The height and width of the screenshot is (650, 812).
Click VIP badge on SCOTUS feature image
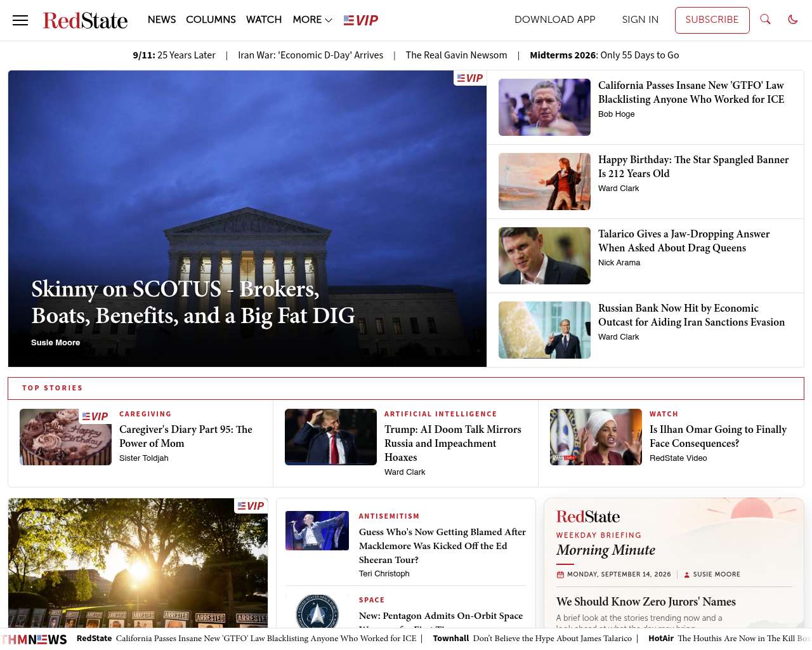(470, 78)
